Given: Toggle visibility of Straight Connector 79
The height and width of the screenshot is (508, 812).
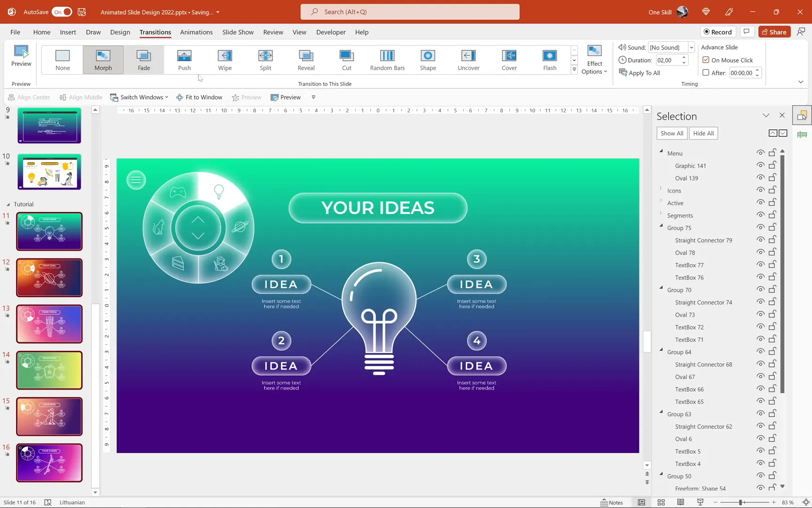Looking at the screenshot, I should tap(760, 239).
